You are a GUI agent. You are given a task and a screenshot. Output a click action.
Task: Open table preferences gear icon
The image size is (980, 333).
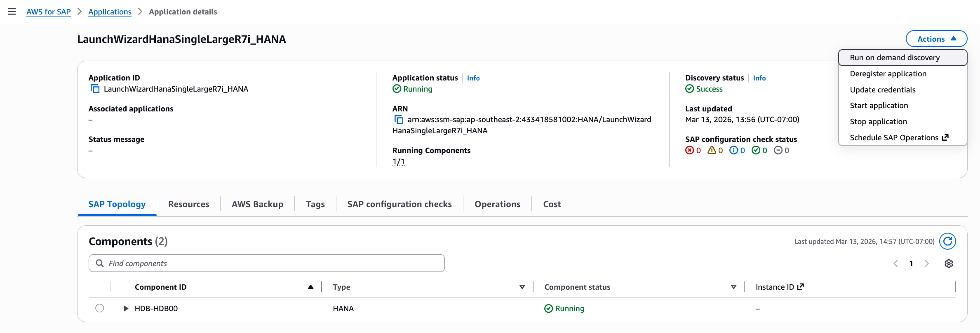(949, 264)
